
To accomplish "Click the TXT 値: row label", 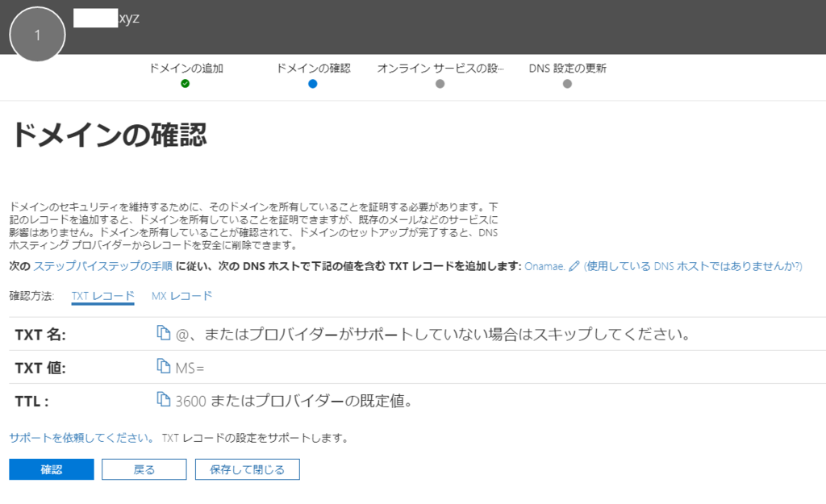I will 40,368.
